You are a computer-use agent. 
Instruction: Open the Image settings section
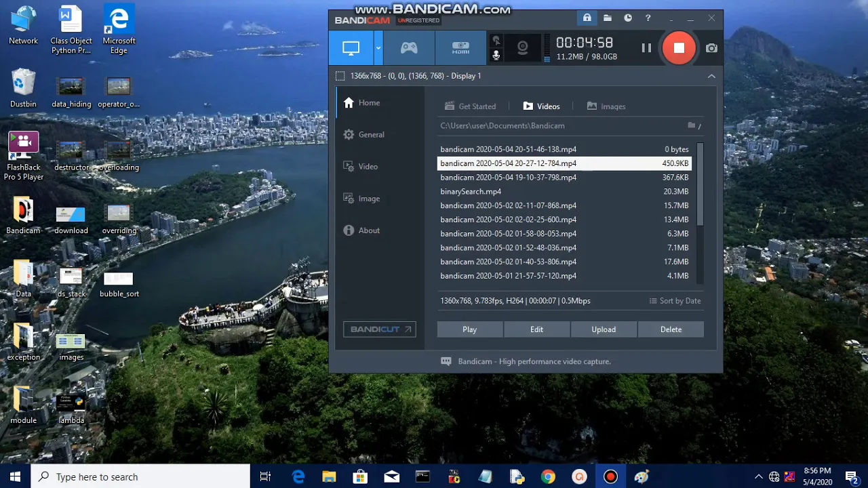[x=361, y=199]
